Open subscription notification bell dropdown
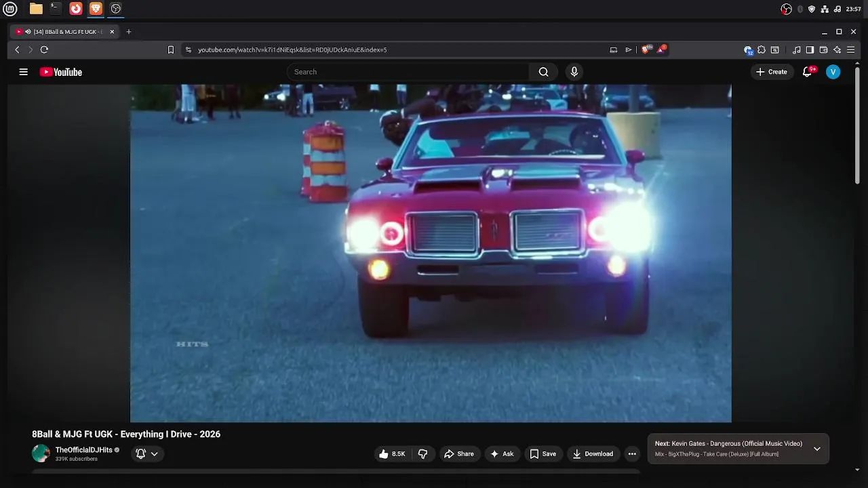868x488 pixels. 147,454
